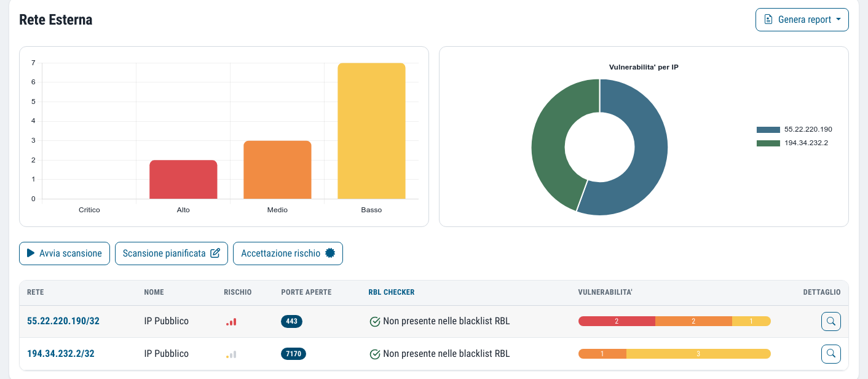Click RBL check icon for 55.22.220.190/32

(374, 321)
